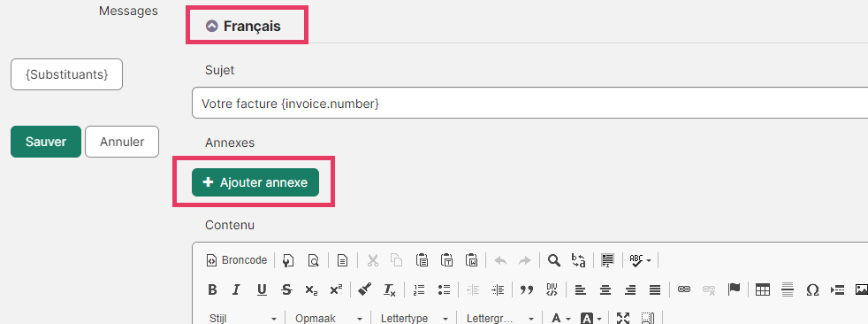Open the Opmaak format dropdown

tap(328, 319)
